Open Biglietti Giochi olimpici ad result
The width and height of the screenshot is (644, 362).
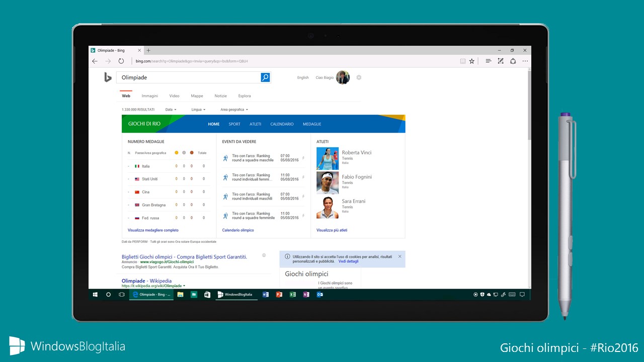point(184,256)
